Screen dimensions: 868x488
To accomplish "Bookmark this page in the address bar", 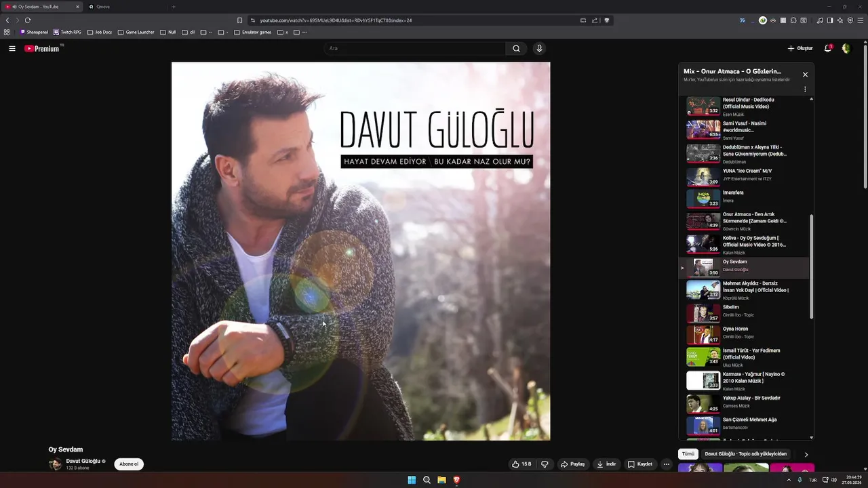I will [x=239, y=20].
